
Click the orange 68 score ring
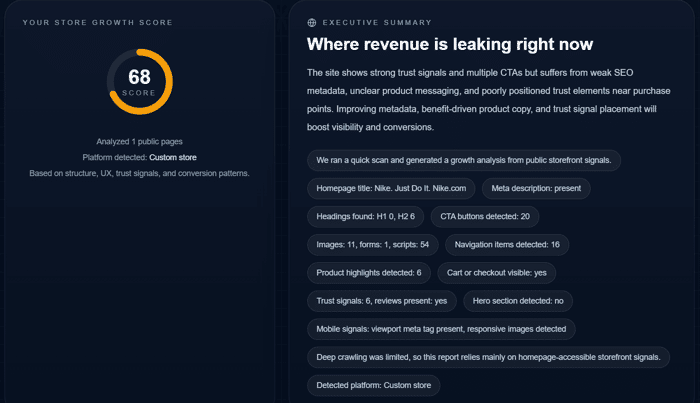[140, 82]
